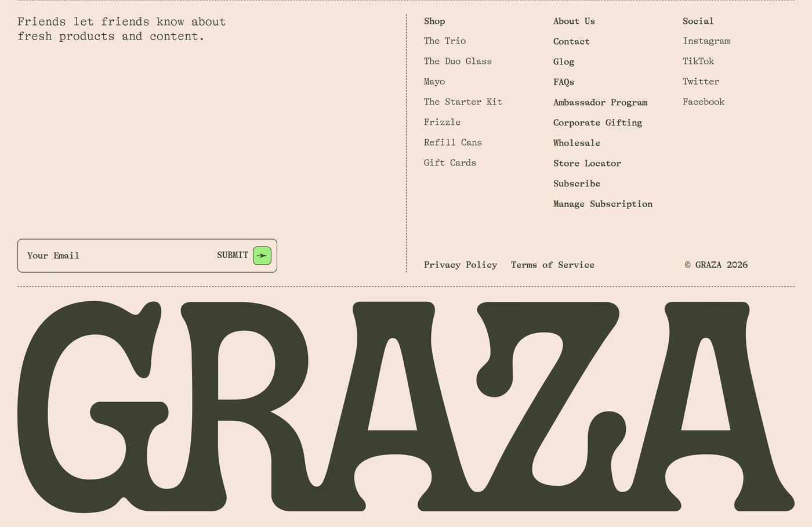Open The Duo Glass product link
The width and height of the screenshot is (812, 527).
(x=458, y=61)
